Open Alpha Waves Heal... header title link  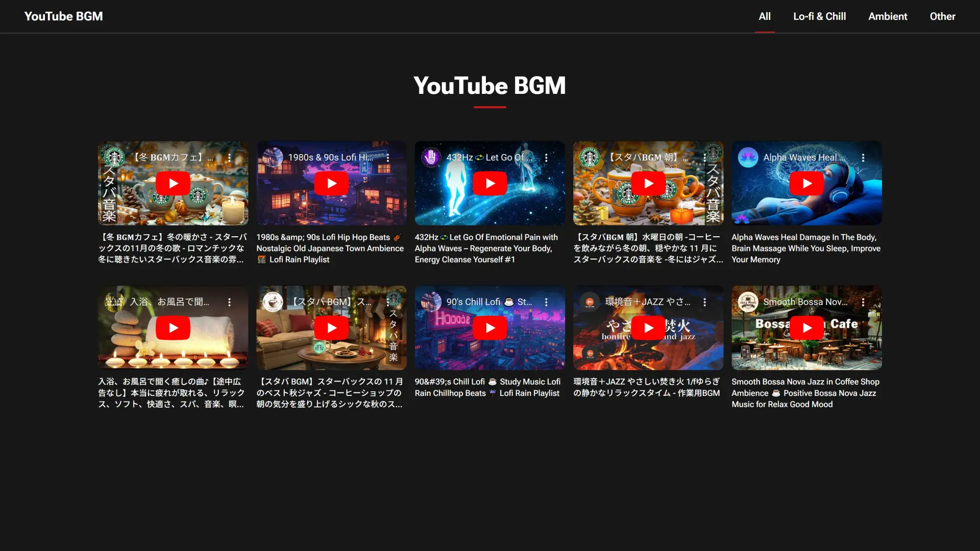tap(804, 158)
